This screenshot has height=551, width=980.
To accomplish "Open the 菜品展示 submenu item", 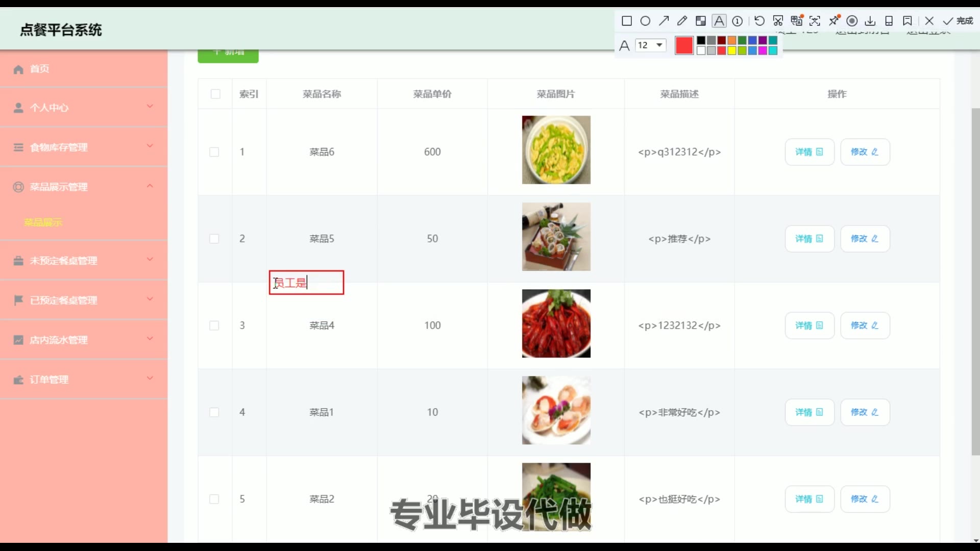I will 43,222.
